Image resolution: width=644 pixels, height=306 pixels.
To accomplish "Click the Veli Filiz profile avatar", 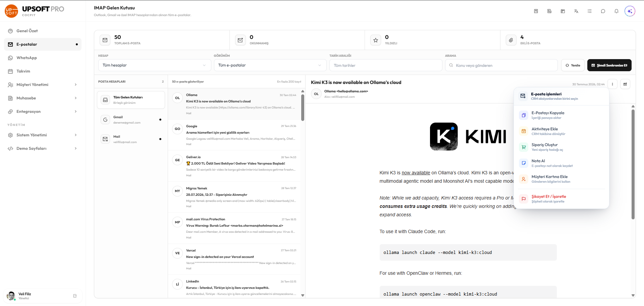I will point(11,296).
